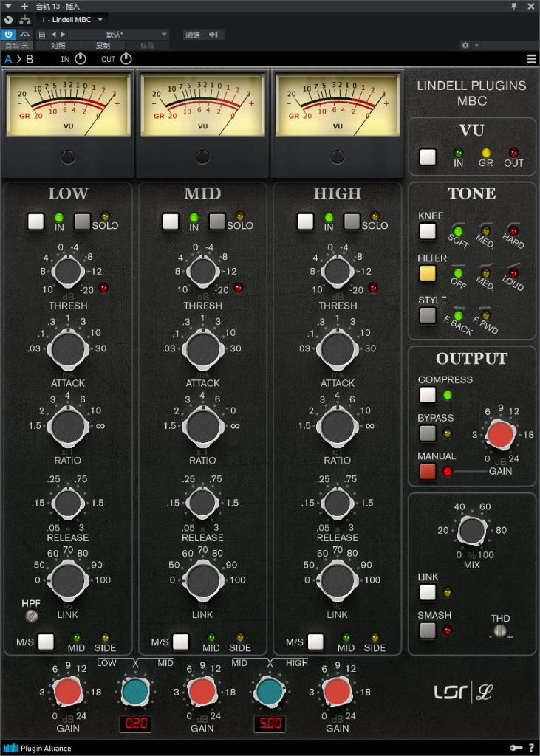Screen dimensions: 540x756
Task: Open the plugin hamburger menu
Action: click(x=531, y=59)
